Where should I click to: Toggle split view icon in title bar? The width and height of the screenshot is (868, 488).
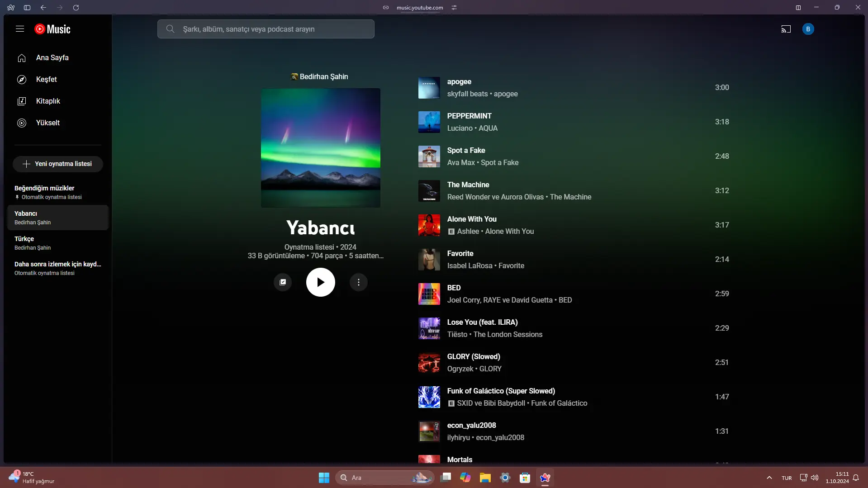point(798,7)
